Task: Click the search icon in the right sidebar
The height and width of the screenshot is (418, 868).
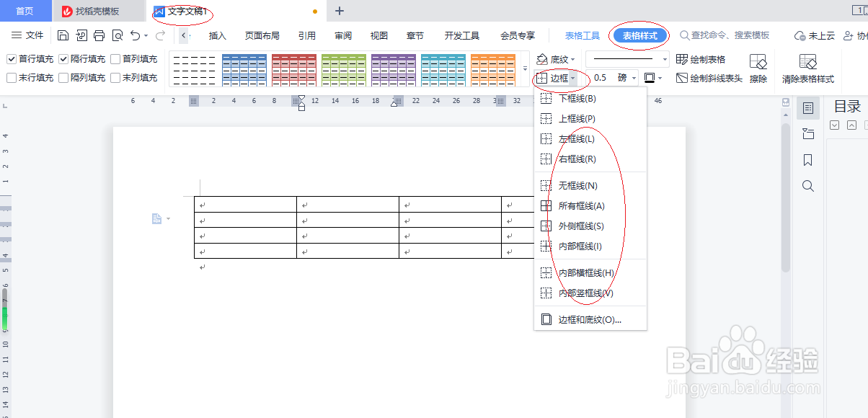Action: point(807,186)
